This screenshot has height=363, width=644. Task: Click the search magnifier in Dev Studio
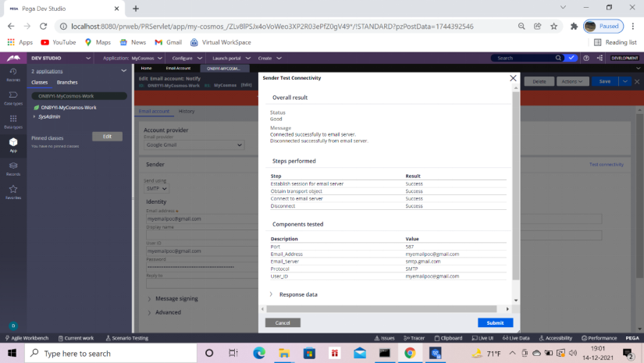click(558, 58)
